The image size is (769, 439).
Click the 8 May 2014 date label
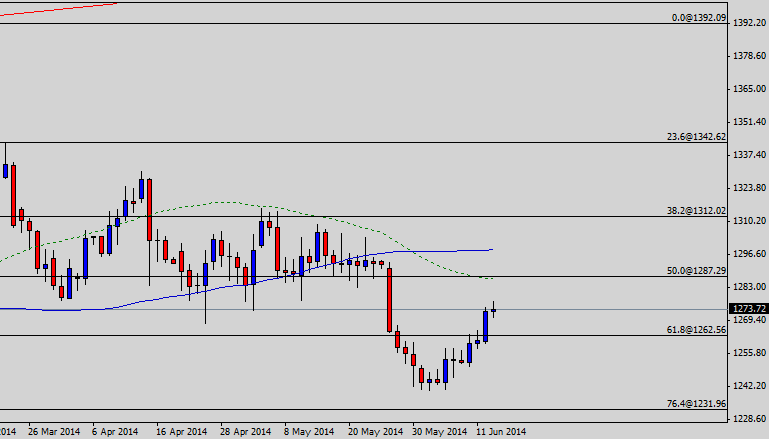tap(310, 432)
